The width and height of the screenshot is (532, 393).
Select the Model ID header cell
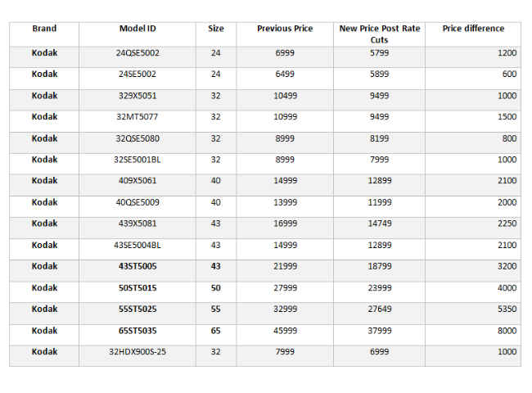click(x=138, y=29)
